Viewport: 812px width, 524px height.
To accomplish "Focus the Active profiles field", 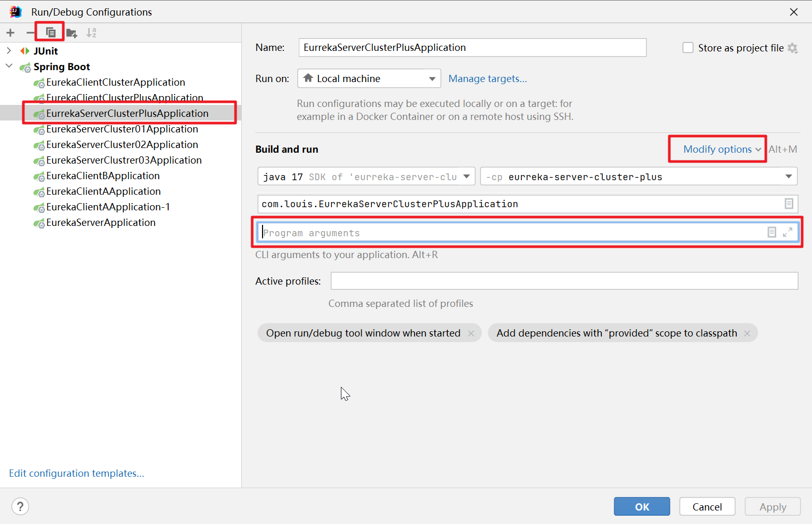I will tap(565, 281).
